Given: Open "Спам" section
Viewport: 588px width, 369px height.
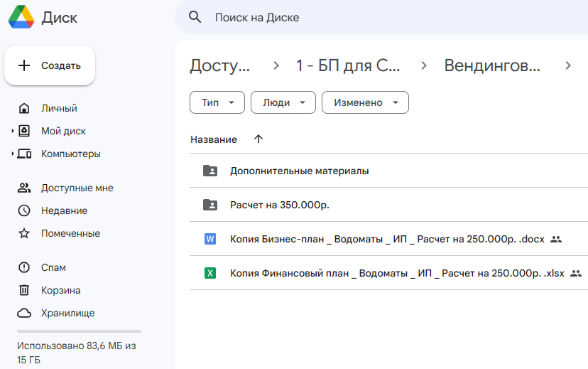Looking at the screenshot, I should click(x=53, y=267).
